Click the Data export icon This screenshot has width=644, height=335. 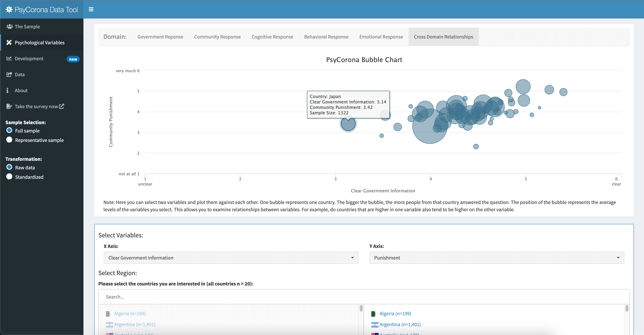tap(9, 74)
